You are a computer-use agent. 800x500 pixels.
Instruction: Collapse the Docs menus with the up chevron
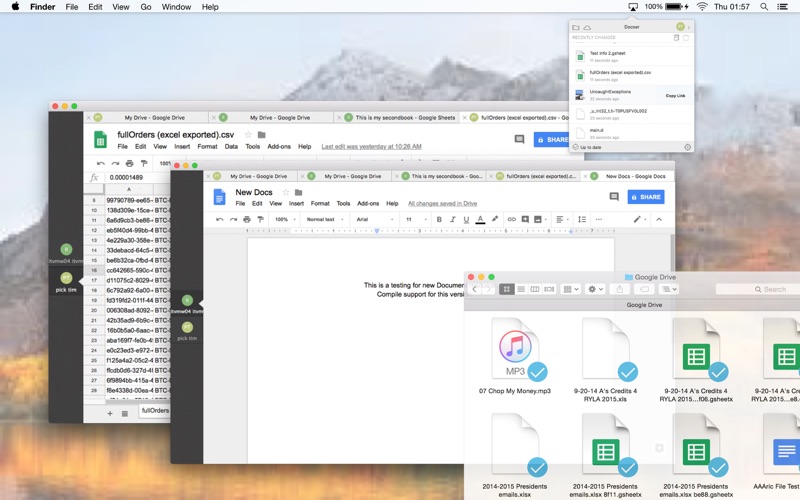[x=659, y=219]
